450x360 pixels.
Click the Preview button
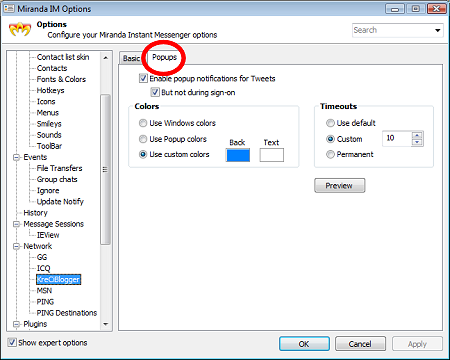pos(340,185)
